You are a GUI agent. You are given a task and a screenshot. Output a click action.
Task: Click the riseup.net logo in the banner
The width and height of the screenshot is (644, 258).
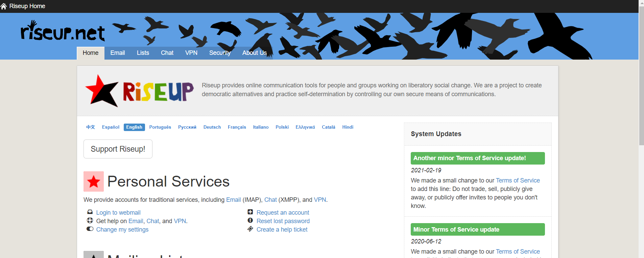tap(63, 31)
